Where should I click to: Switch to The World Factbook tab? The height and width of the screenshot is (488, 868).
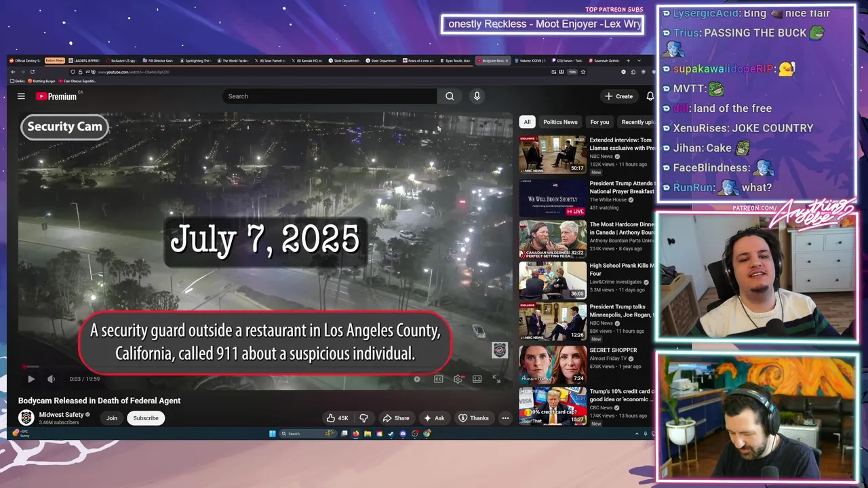pos(234,61)
